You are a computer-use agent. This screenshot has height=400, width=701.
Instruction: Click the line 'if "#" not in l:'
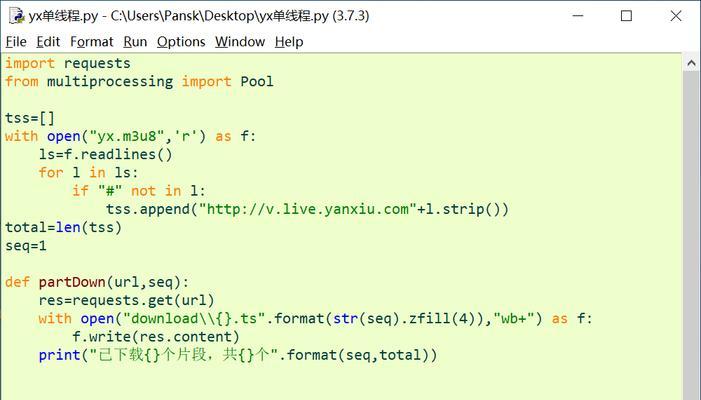pos(139,191)
